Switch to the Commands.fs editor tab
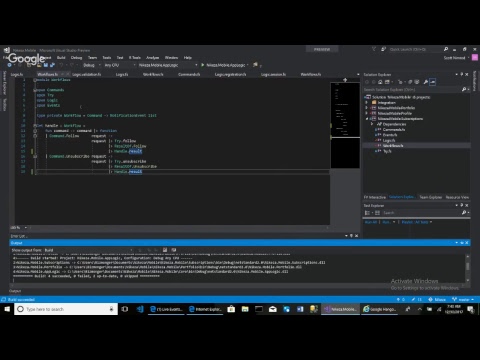Screen dimensions: 480x360 pyautogui.click(x=189, y=74)
